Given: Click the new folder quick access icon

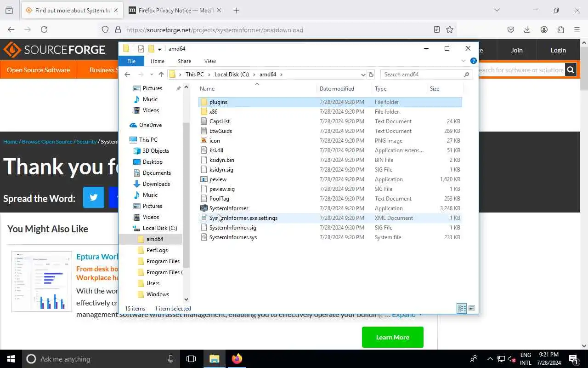Looking at the screenshot, I should tap(151, 49).
